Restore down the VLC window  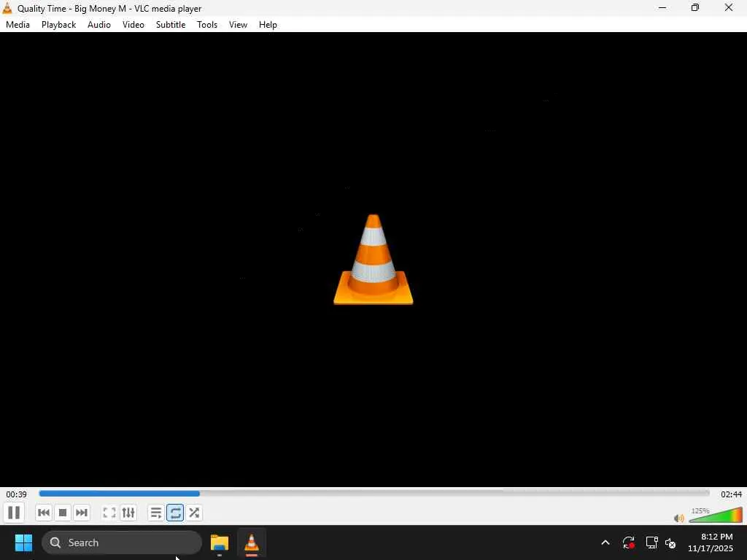pyautogui.click(x=695, y=8)
